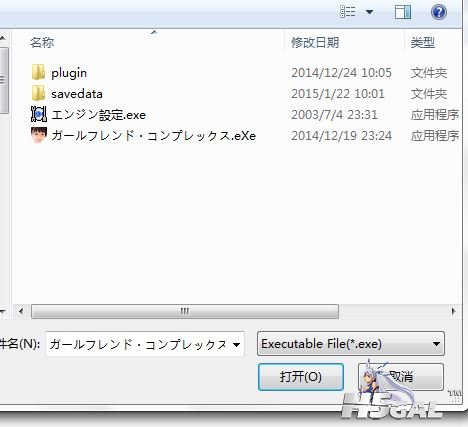
Task: Click the 打开(O) button
Action: pos(301,377)
